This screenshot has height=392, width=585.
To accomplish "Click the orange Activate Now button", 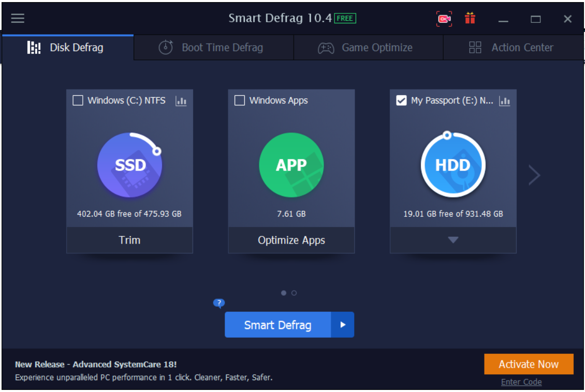I will [529, 364].
